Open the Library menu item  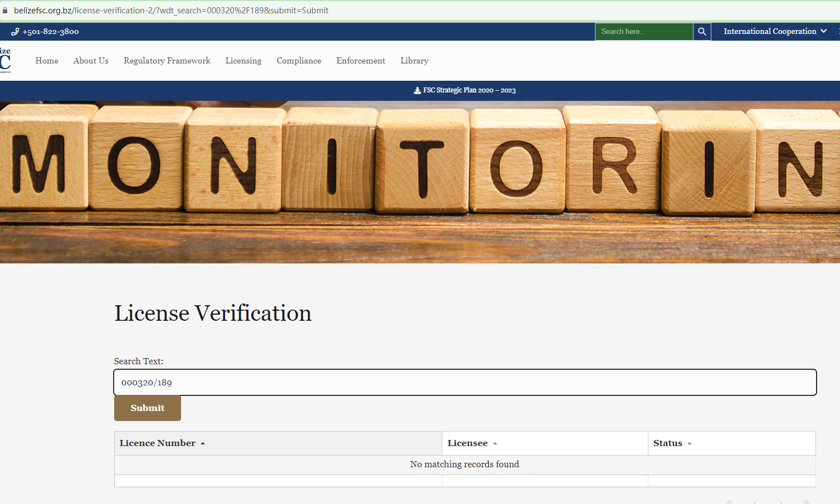(414, 61)
